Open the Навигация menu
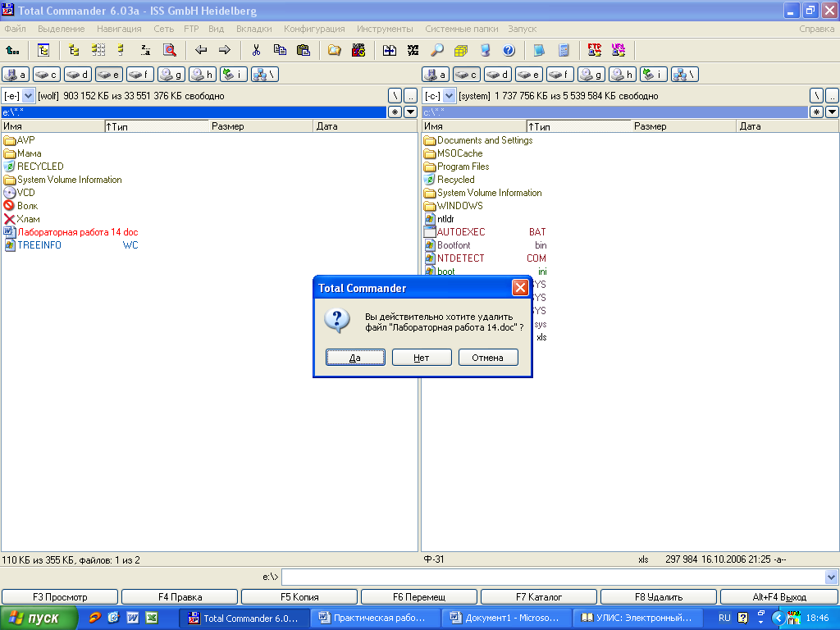 [119, 29]
